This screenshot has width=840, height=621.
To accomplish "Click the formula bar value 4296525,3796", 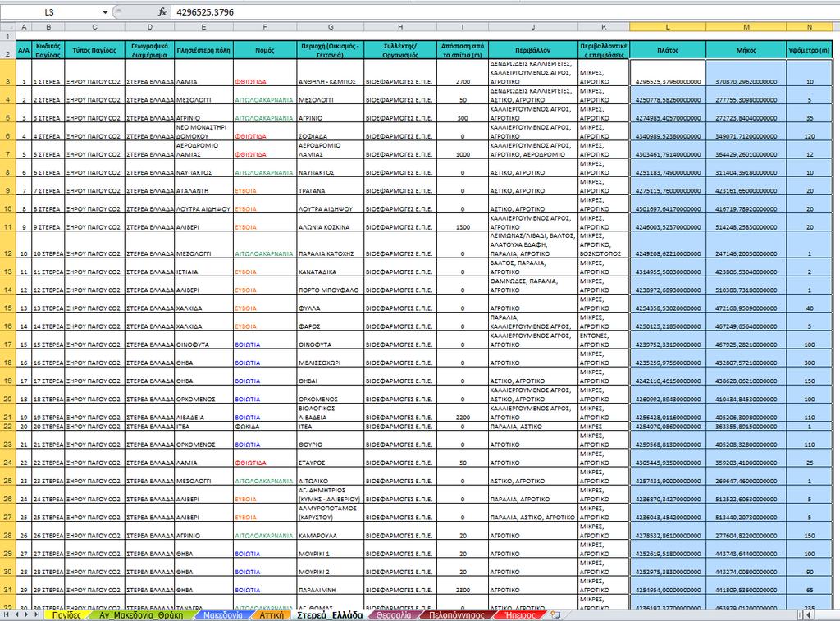I will (x=204, y=12).
